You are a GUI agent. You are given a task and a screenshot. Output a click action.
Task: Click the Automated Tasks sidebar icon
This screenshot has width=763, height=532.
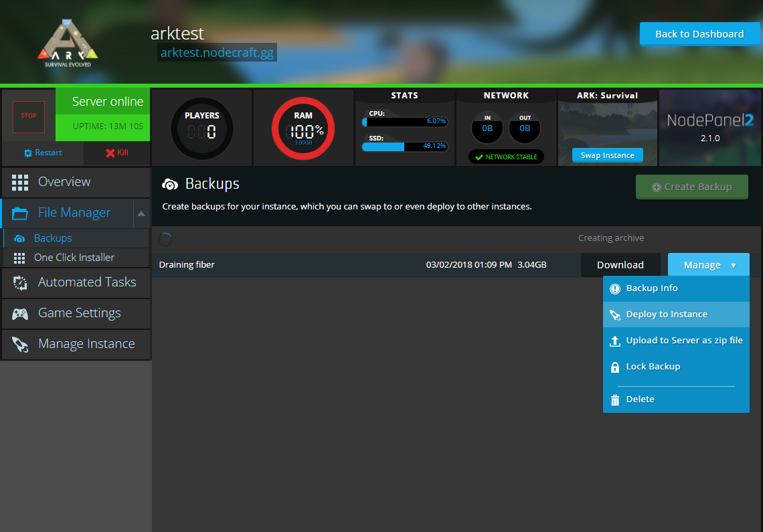pyautogui.click(x=20, y=282)
